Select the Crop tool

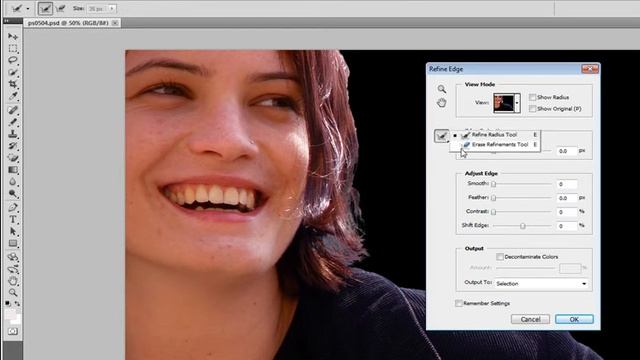(13, 84)
